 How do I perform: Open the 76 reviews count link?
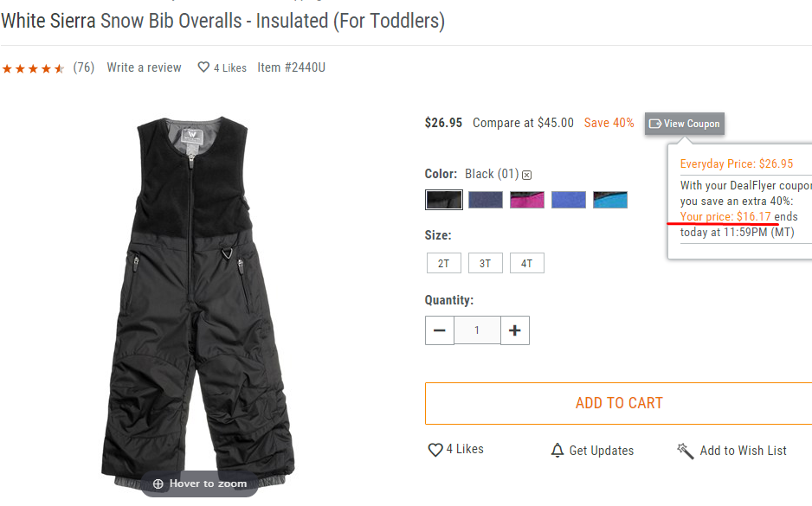pos(84,67)
